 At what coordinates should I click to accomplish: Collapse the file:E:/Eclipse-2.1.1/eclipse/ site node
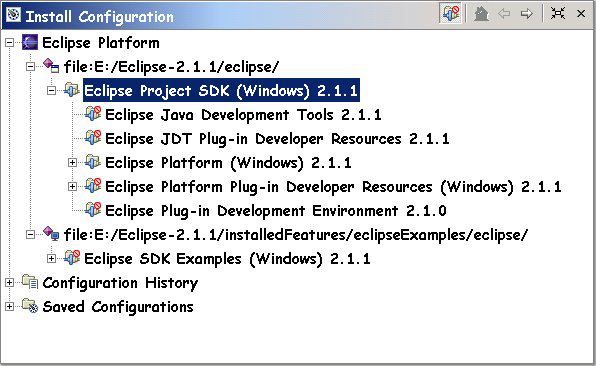coord(30,67)
